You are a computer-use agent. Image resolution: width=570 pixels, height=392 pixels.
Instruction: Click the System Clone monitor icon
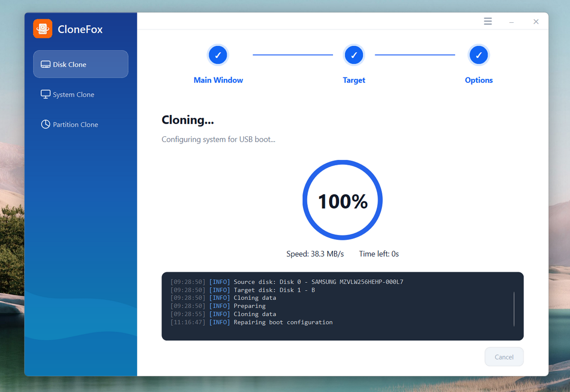(46, 94)
